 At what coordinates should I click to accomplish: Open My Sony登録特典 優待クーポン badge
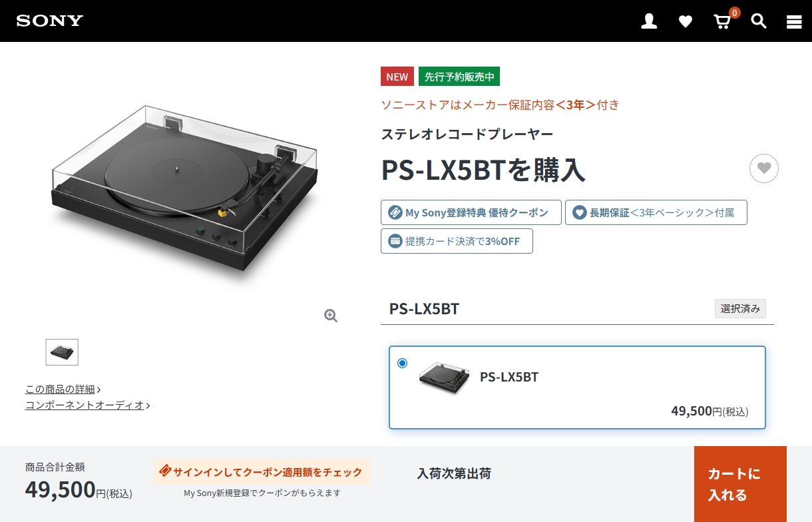click(x=471, y=212)
